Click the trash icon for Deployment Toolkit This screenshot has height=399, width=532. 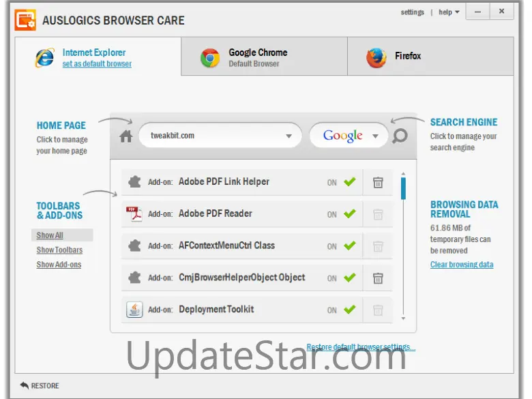tap(378, 310)
